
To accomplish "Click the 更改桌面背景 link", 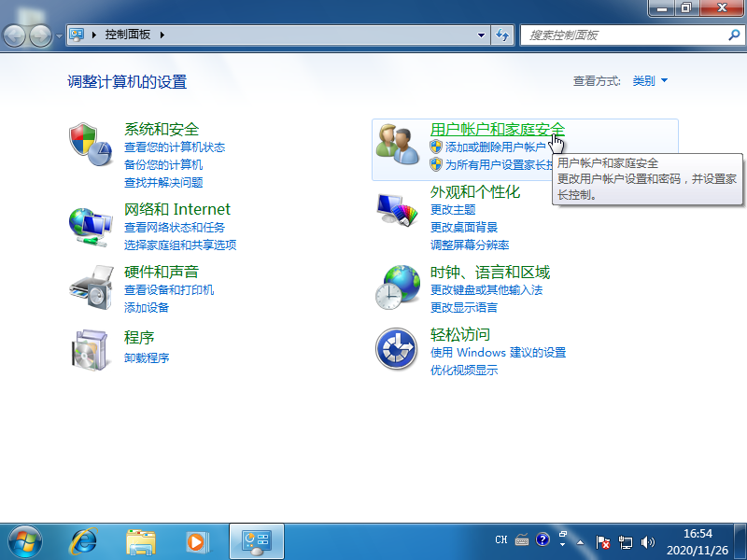I will coord(464,228).
